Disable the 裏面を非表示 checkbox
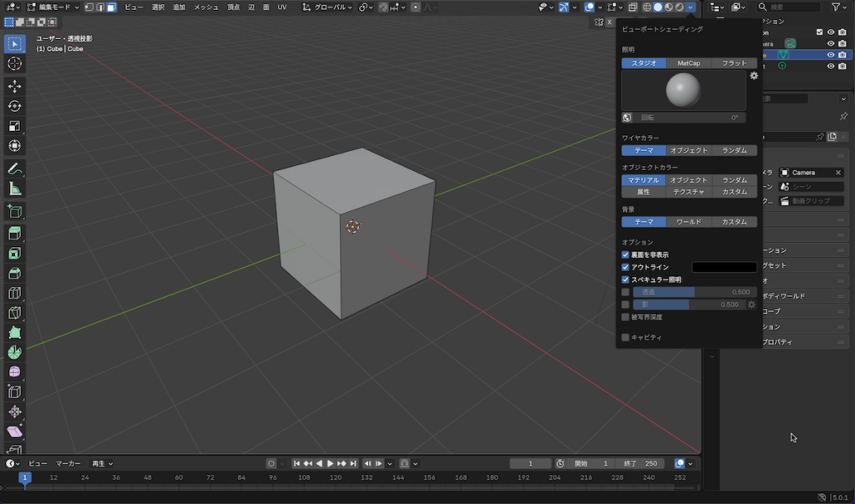The image size is (855, 504). click(x=625, y=255)
